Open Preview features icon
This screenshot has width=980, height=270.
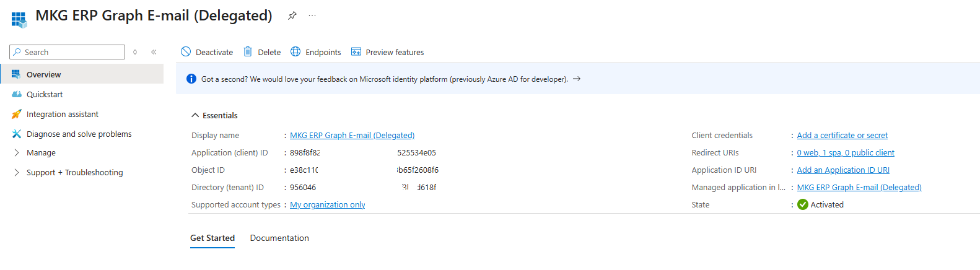pos(356,52)
